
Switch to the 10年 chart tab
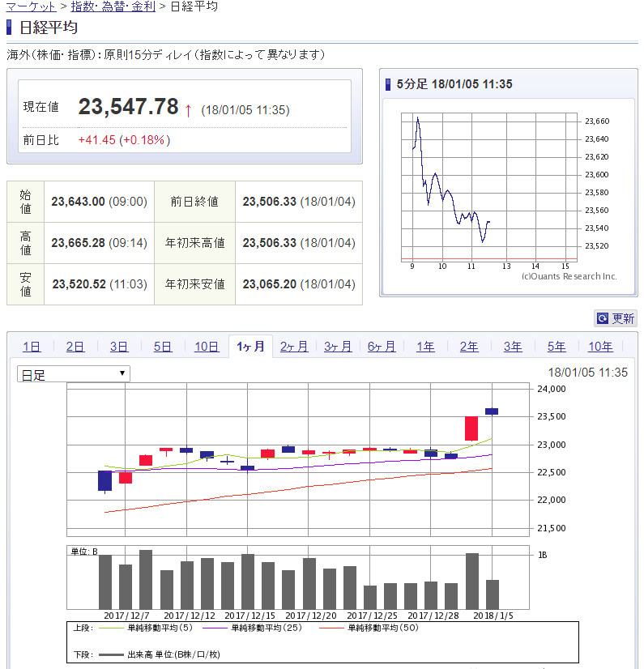[600, 347]
